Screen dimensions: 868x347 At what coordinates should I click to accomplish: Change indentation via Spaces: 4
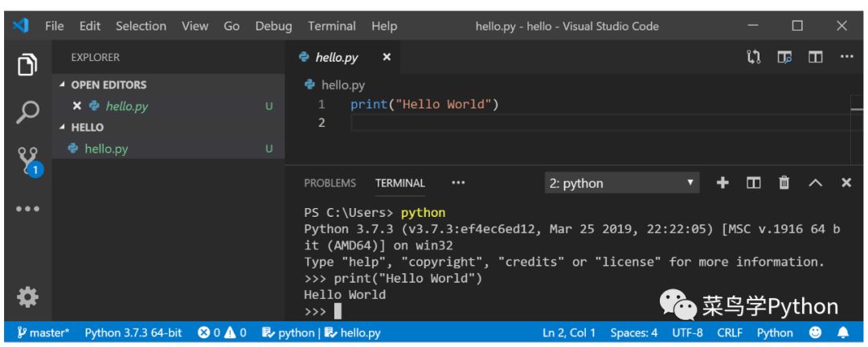pyautogui.click(x=634, y=333)
